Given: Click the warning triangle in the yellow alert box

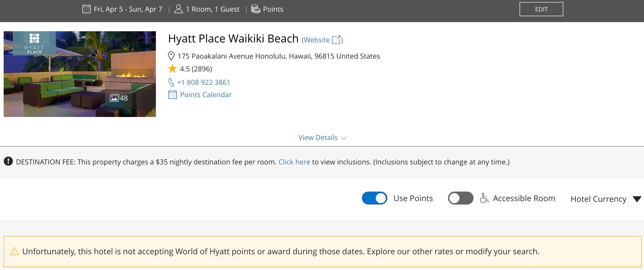Looking at the screenshot, I should point(14,251).
